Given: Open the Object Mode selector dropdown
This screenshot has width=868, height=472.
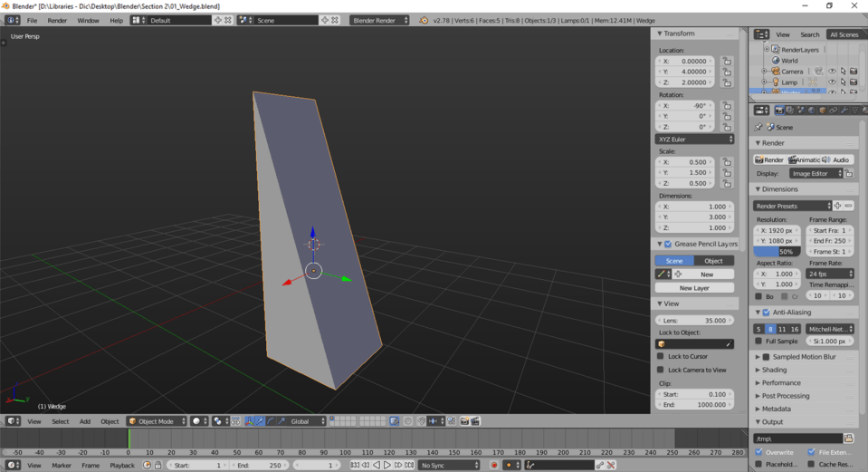Looking at the screenshot, I should coord(157,421).
